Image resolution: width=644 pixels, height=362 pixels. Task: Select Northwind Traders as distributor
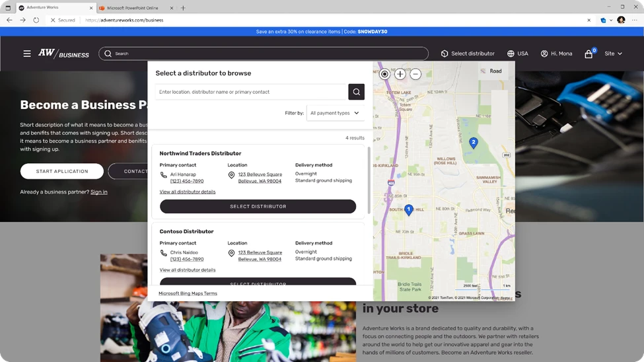258,207
